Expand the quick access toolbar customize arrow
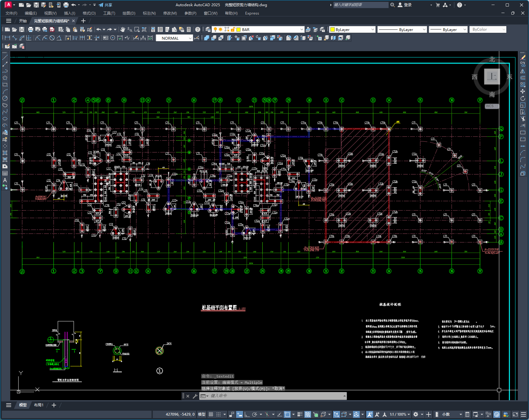Viewport: 529px width, 420px height. (95, 5)
